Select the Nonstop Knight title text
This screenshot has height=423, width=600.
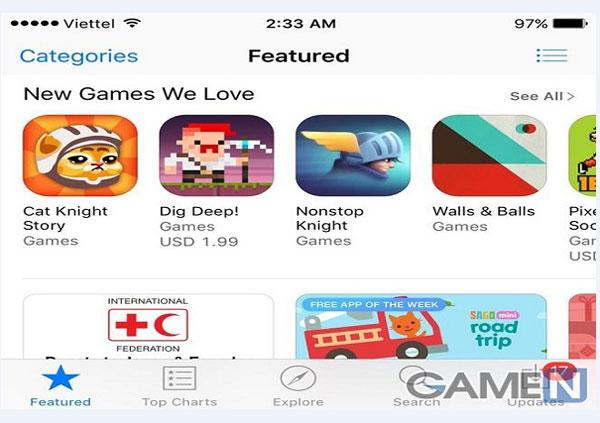coord(330,218)
